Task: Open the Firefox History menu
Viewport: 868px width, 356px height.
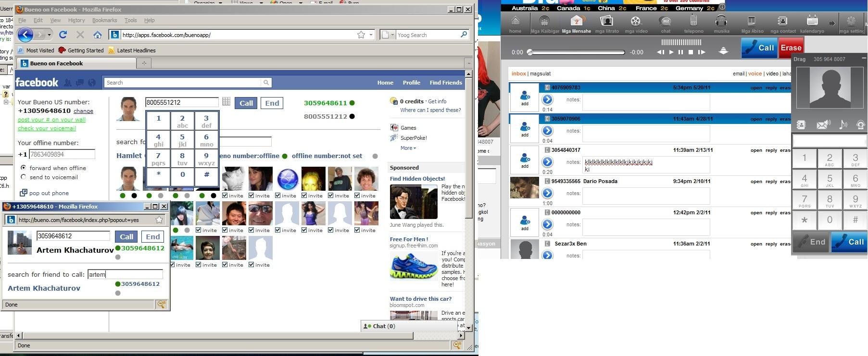Action: [76, 20]
